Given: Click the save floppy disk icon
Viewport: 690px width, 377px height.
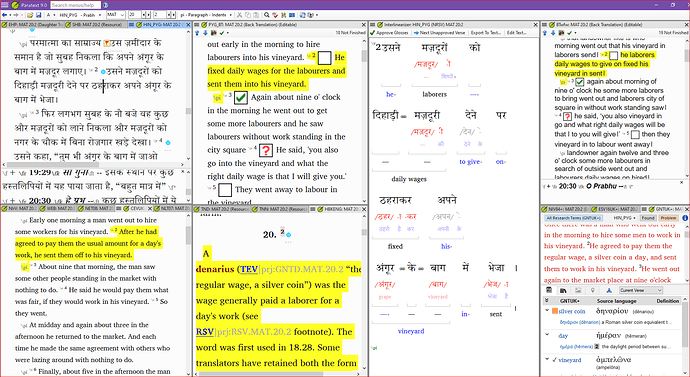Looking at the screenshot, I should (39, 15).
